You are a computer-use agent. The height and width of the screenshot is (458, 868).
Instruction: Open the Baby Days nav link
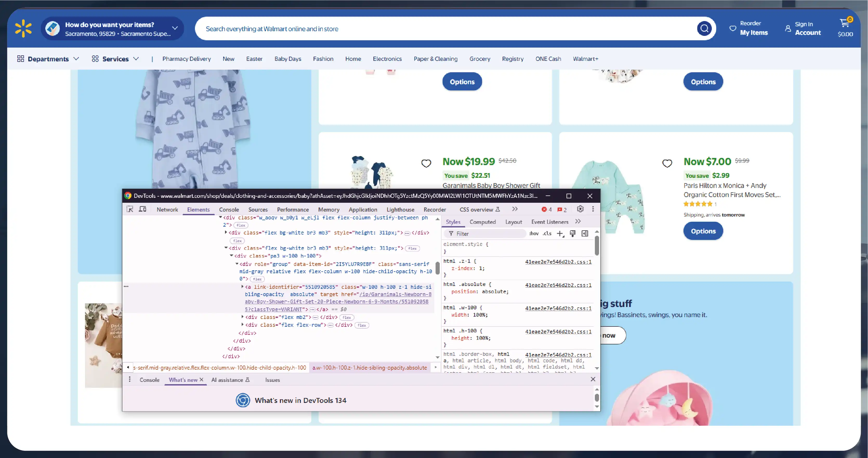pos(287,59)
